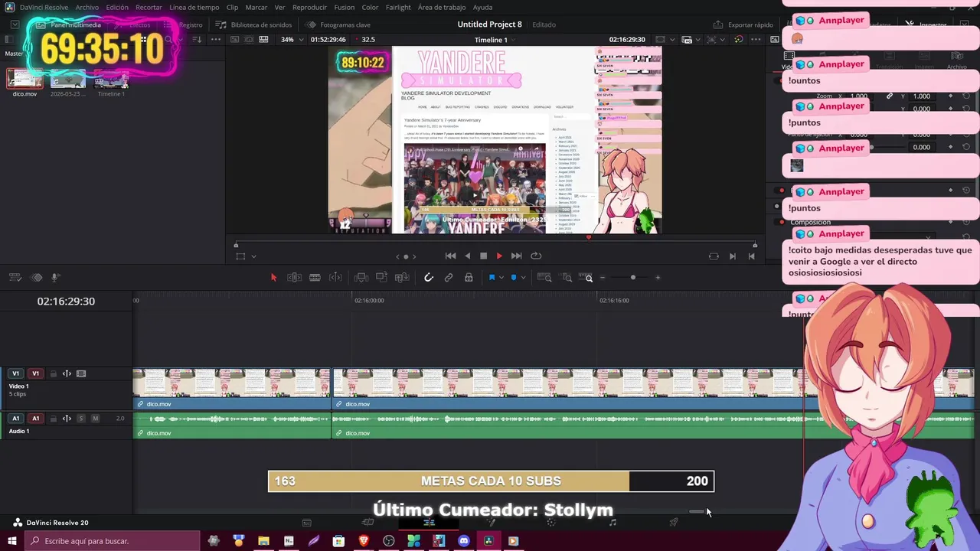Toggle Solo on Audio 1 track
Viewport: 980px width, 551px height.
(80, 419)
